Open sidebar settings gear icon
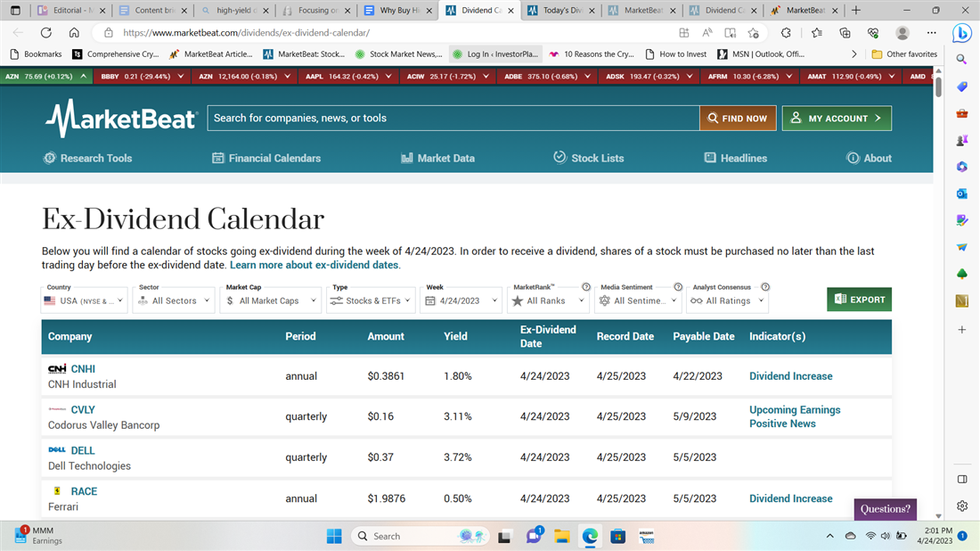Image resolution: width=980 pixels, height=551 pixels. pyautogui.click(x=962, y=506)
